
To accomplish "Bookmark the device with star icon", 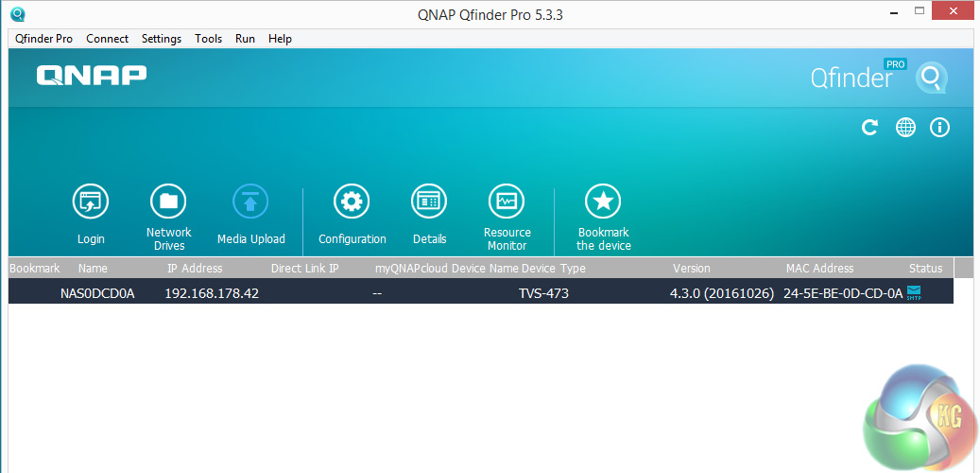I will 603,201.
